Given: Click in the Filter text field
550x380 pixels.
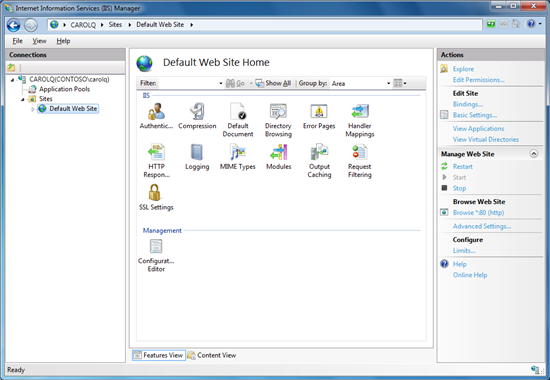Looking at the screenshot, I should click(188, 83).
